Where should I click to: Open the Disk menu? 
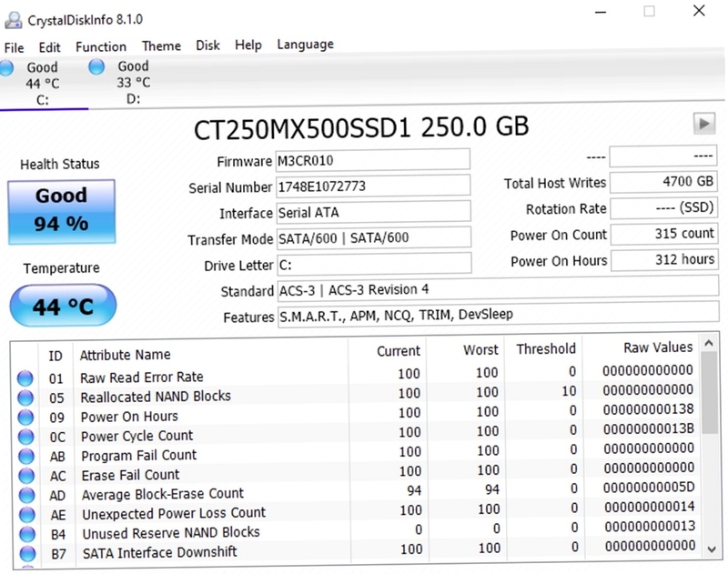tap(207, 45)
